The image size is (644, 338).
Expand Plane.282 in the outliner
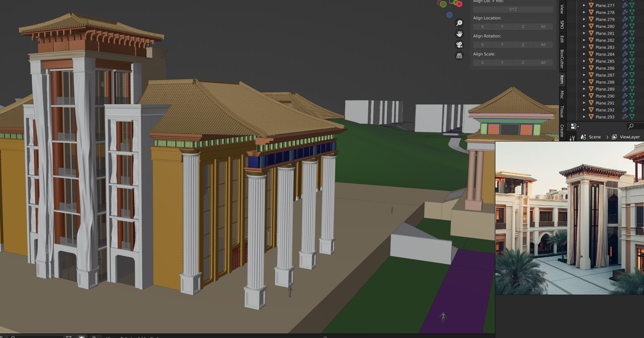[x=583, y=40]
